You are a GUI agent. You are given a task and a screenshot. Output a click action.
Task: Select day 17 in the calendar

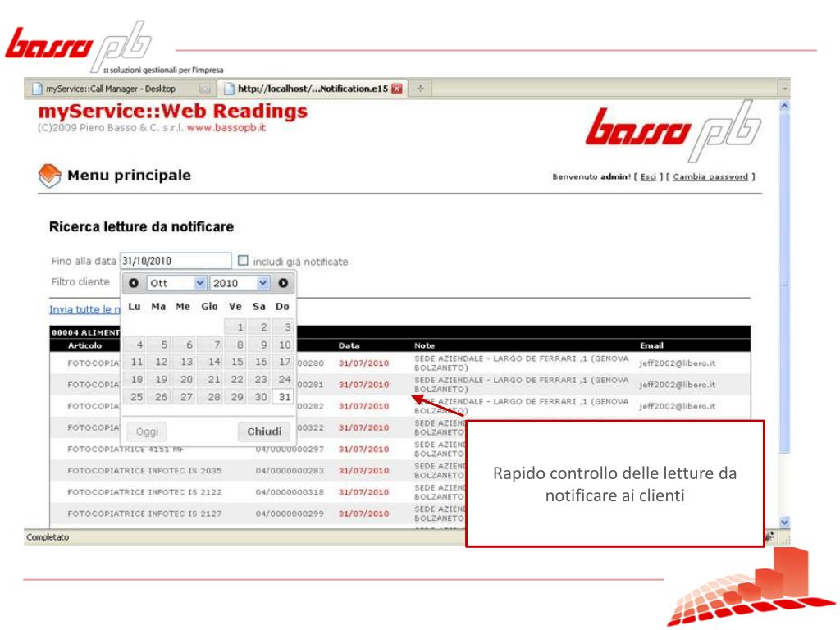[283, 362]
